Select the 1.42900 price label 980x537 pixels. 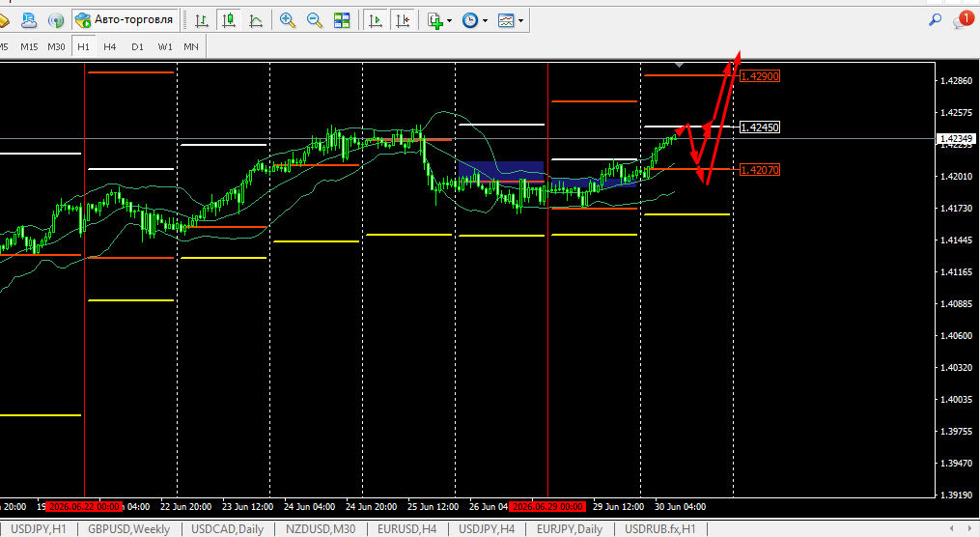coord(759,76)
